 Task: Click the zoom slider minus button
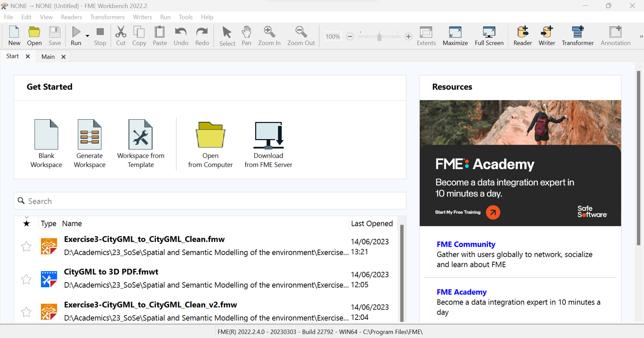click(x=350, y=37)
